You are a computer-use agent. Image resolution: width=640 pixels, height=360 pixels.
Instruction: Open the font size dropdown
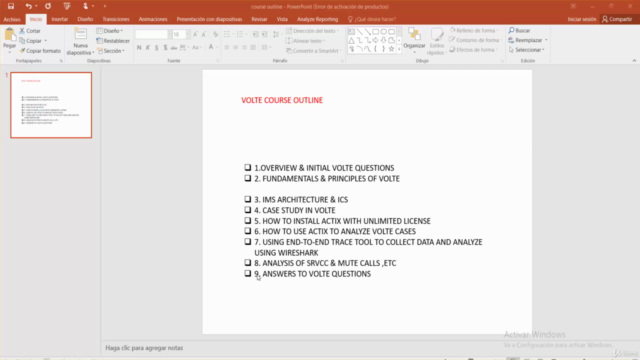point(188,34)
